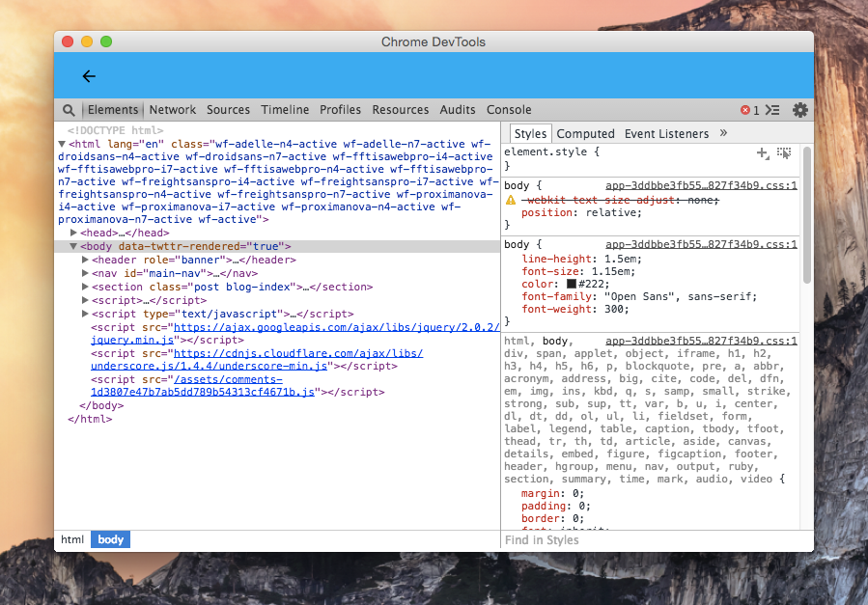Open the Sources tab
Image resolution: width=868 pixels, height=605 pixels.
pyautogui.click(x=228, y=109)
